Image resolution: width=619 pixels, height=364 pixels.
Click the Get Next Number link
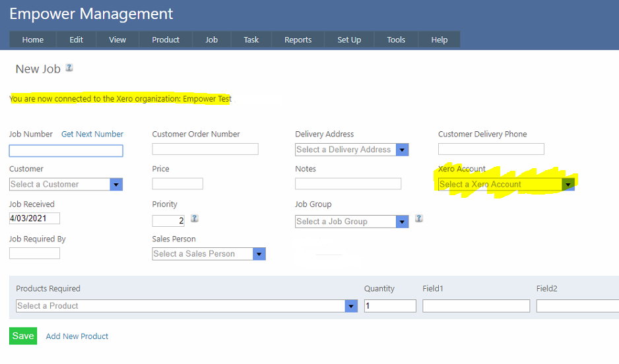(x=92, y=134)
